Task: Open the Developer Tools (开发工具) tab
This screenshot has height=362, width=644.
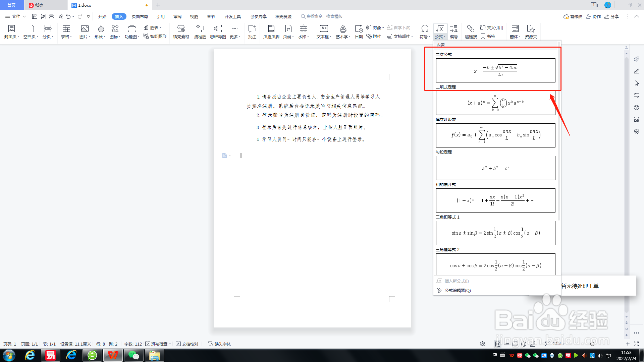Action: (x=233, y=16)
